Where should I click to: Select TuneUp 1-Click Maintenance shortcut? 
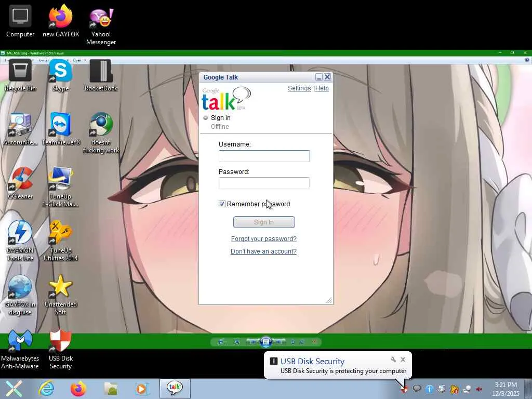pos(60,187)
